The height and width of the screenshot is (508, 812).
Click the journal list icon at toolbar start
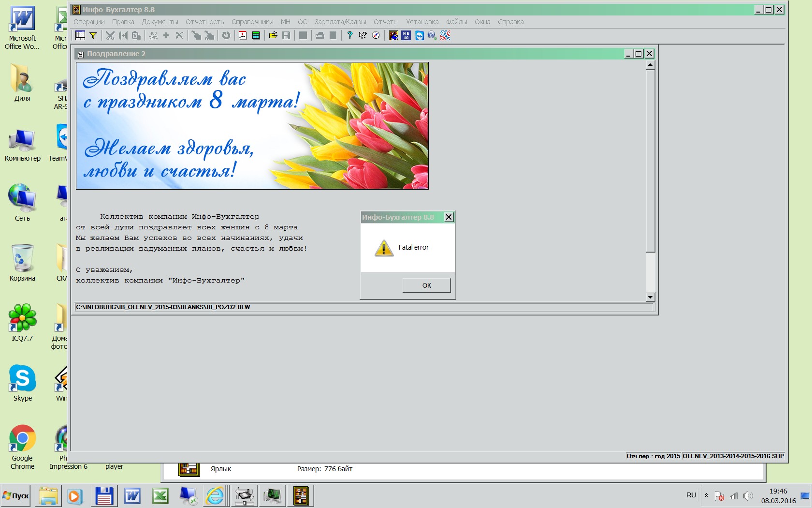click(x=80, y=35)
